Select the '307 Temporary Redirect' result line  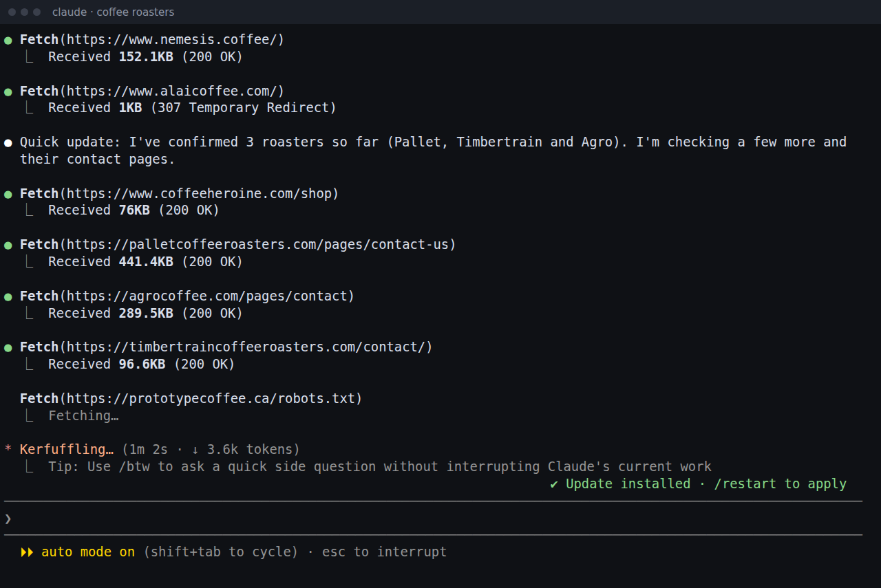click(192, 108)
